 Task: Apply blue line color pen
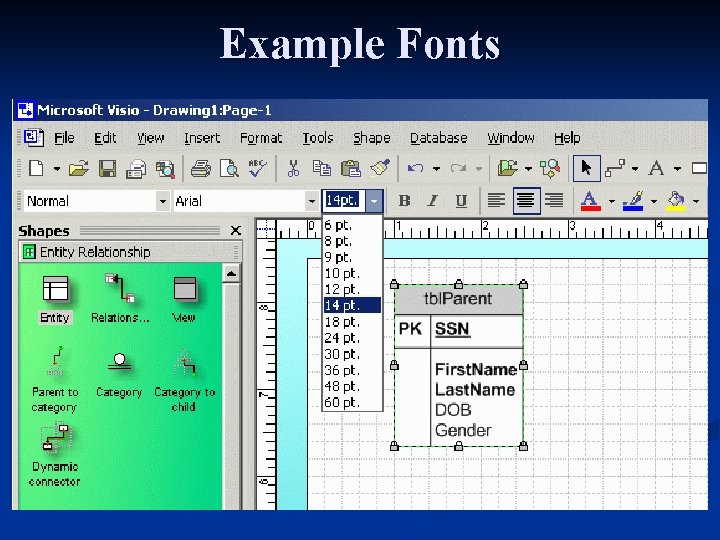click(x=633, y=201)
